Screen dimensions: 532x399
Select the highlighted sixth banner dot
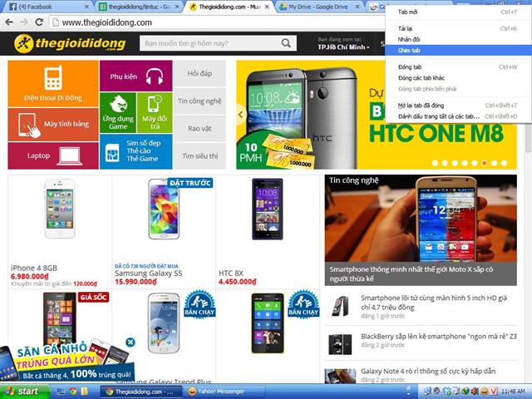tap(484, 163)
